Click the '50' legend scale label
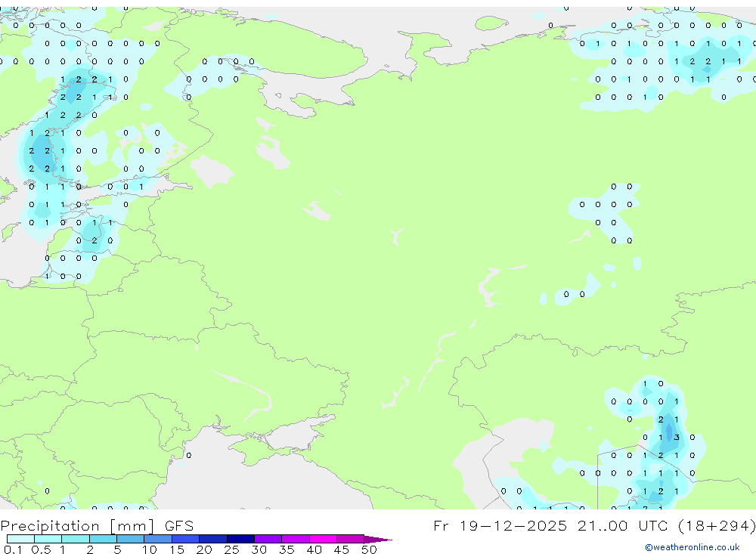This screenshot has width=756, height=554. click(x=369, y=549)
